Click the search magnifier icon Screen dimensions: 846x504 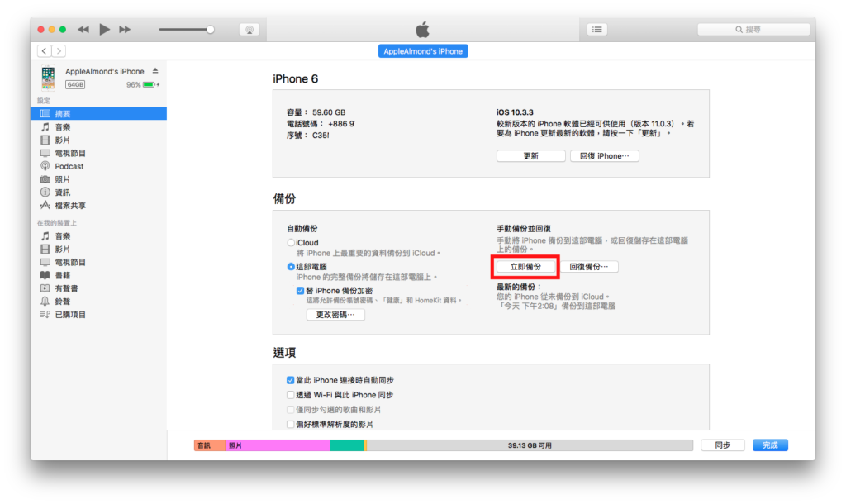(739, 30)
